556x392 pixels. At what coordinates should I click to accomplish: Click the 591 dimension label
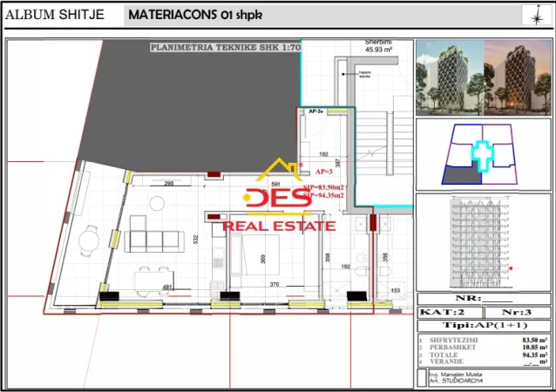tap(275, 184)
